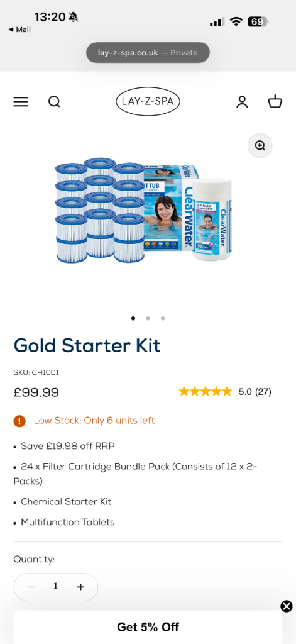Increase quantity with the plus button
This screenshot has height=644, width=296.
tap(80, 587)
